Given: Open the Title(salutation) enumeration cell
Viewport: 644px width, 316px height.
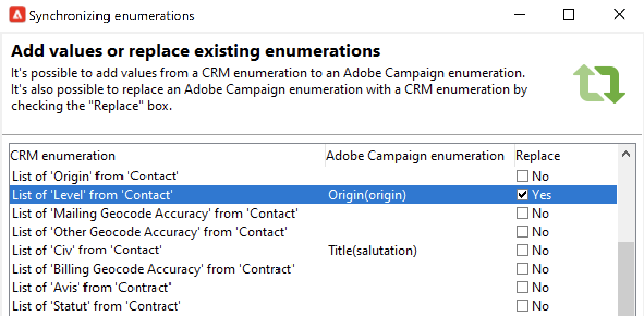Looking at the screenshot, I should 373,251.
